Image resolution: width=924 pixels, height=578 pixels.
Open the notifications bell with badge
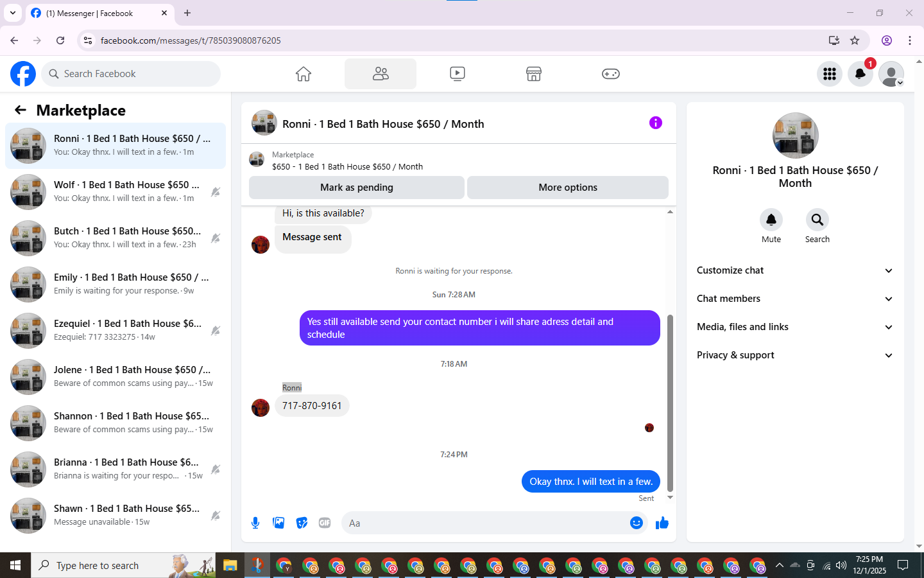coord(860,74)
